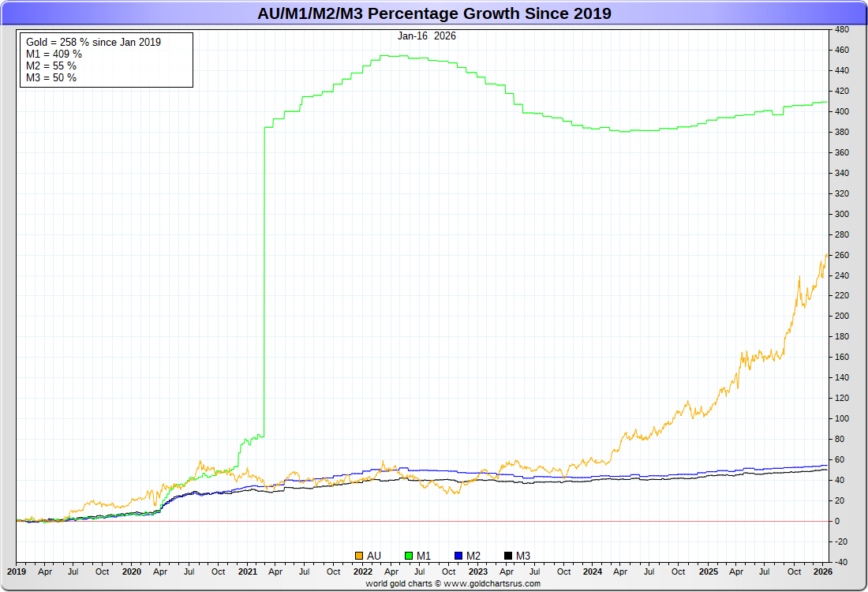This screenshot has height=592, width=868.
Task: Select the M2 legend label
Action: tap(473, 556)
